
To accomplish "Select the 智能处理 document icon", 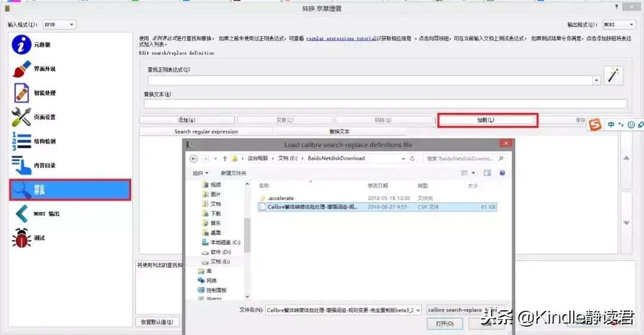I will pos(21,93).
